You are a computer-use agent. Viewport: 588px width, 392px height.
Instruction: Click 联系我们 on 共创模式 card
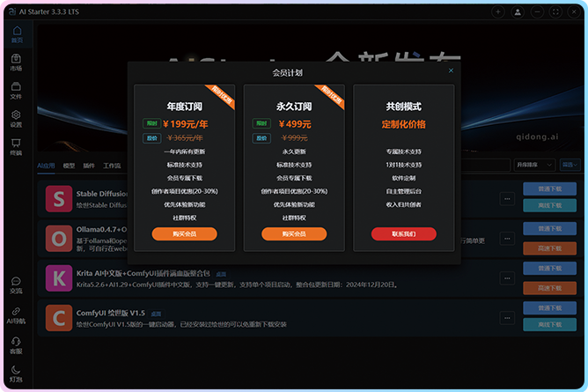(404, 233)
